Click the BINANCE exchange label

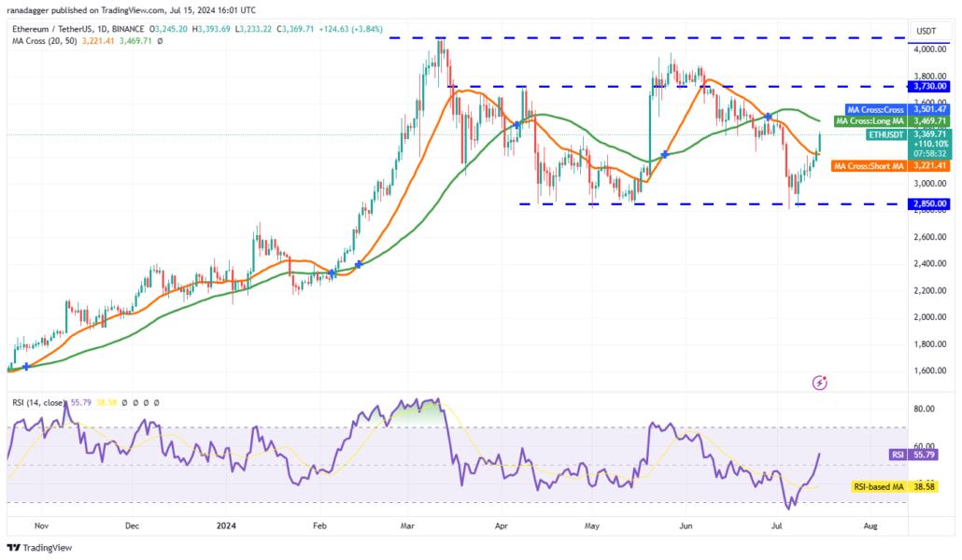click(x=128, y=29)
